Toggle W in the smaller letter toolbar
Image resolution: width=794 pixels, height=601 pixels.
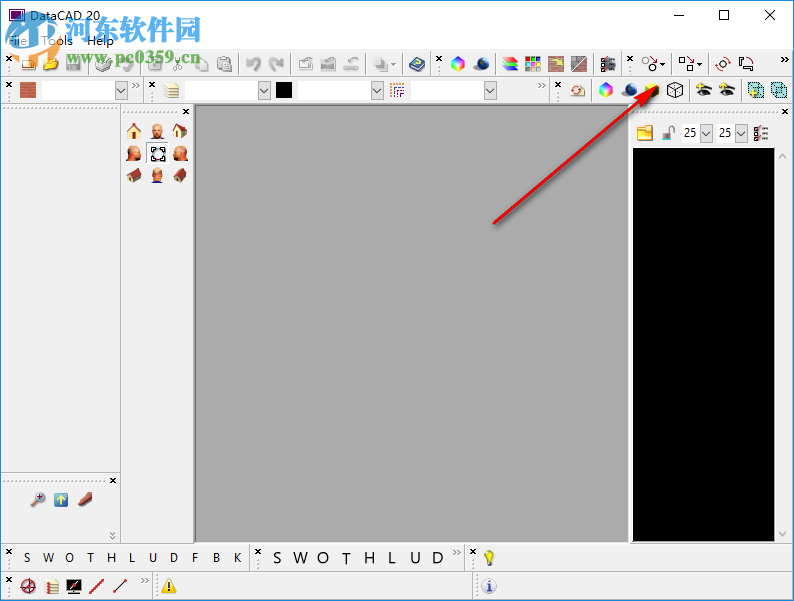48,558
